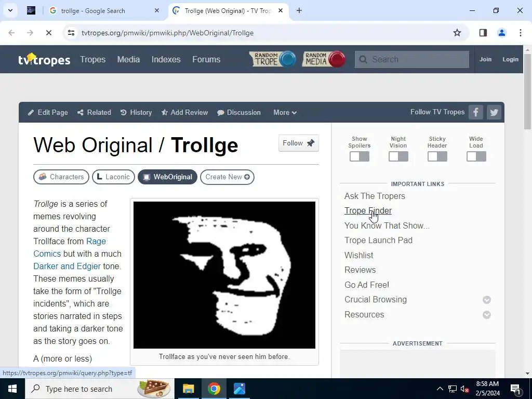Screen dimensions: 532x399
Task: Open Trope Launch Pad link
Action: [x=378, y=240]
